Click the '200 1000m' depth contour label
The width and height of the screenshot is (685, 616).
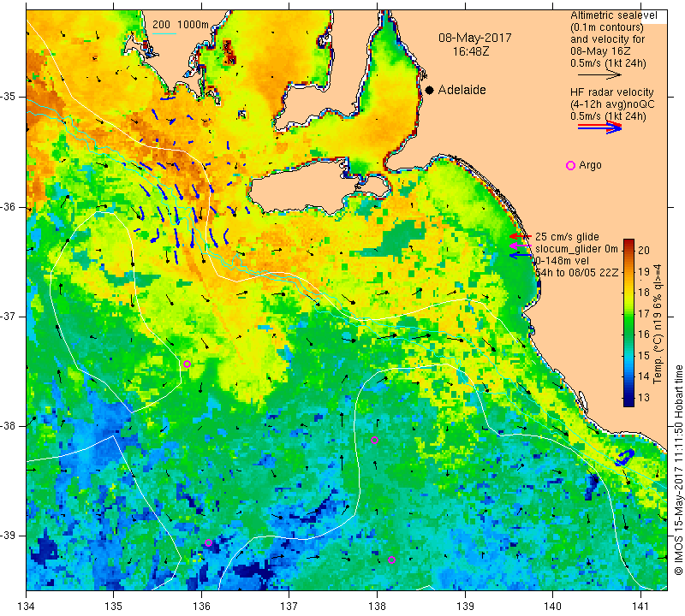tap(181, 25)
